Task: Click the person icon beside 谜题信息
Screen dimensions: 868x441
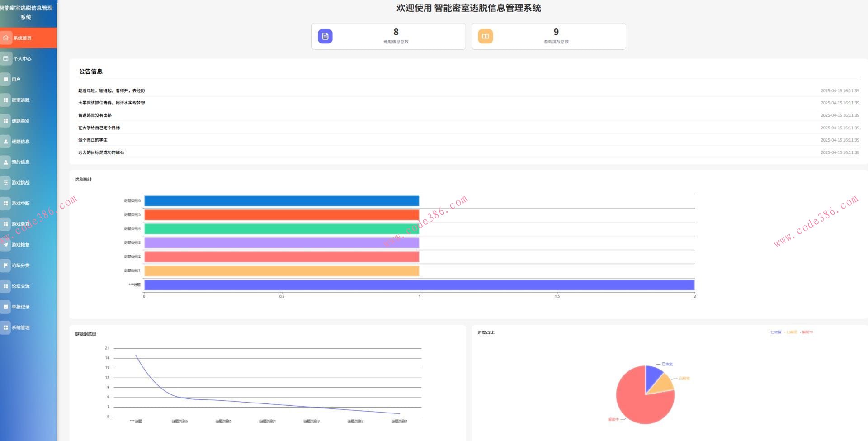Action: [6, 142]
